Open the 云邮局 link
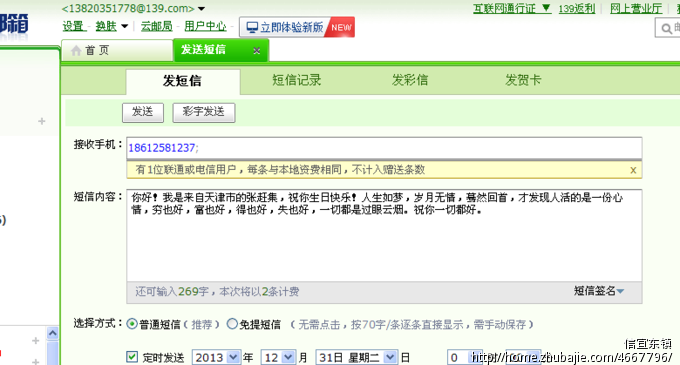680x365 pixels. 157,26
